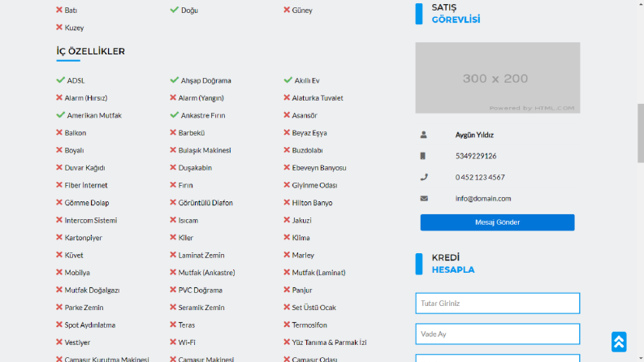Click the info@domain.com email address
Image resolution: width=644 pixels, height=362 pixels.
click(x=483, y=198)
